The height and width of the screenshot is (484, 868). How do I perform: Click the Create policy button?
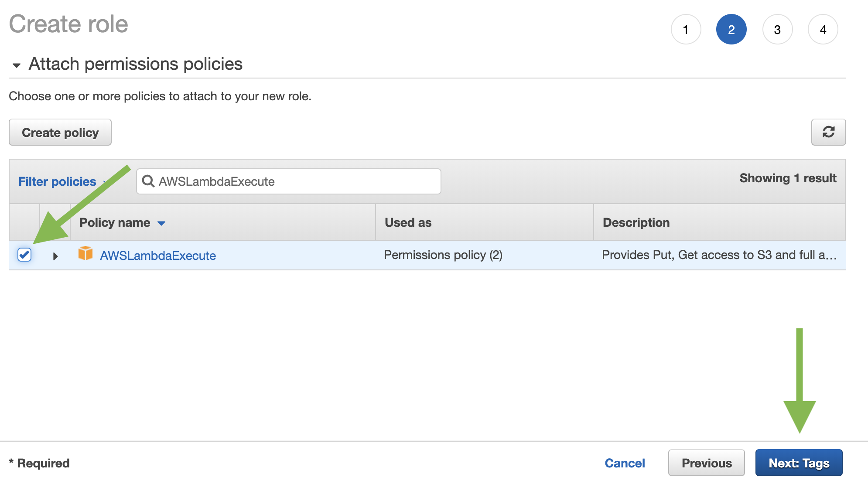click(x=60, y=132)
